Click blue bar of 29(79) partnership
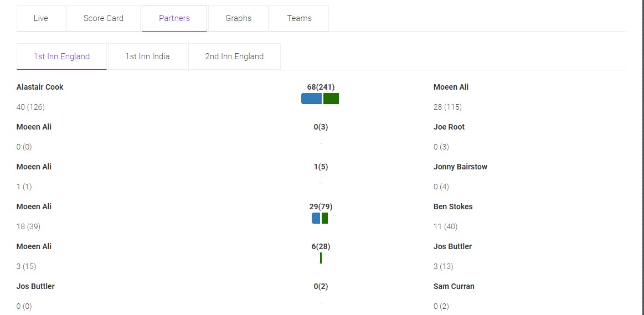 (316, 218)
